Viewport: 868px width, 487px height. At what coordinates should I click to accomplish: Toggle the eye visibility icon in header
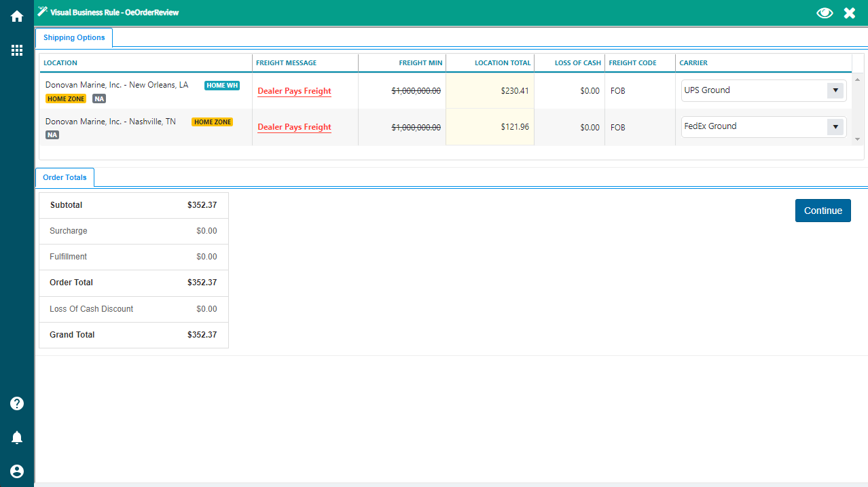point(825,13)
